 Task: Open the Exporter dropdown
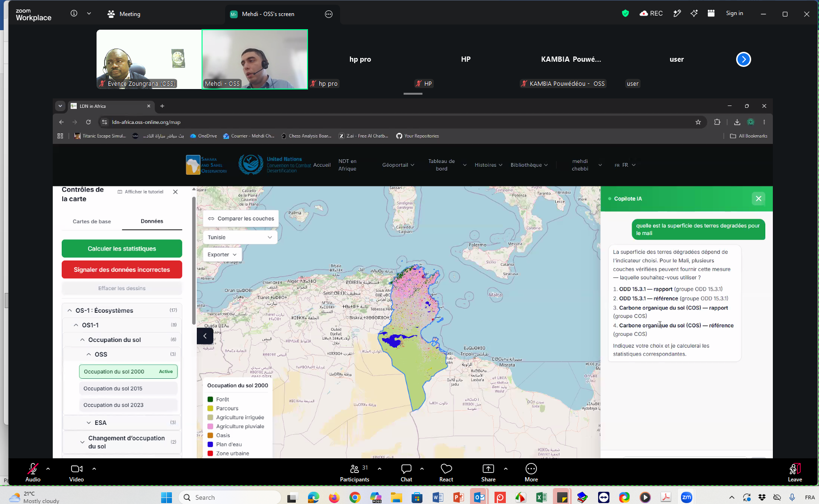tap(222, 254)
